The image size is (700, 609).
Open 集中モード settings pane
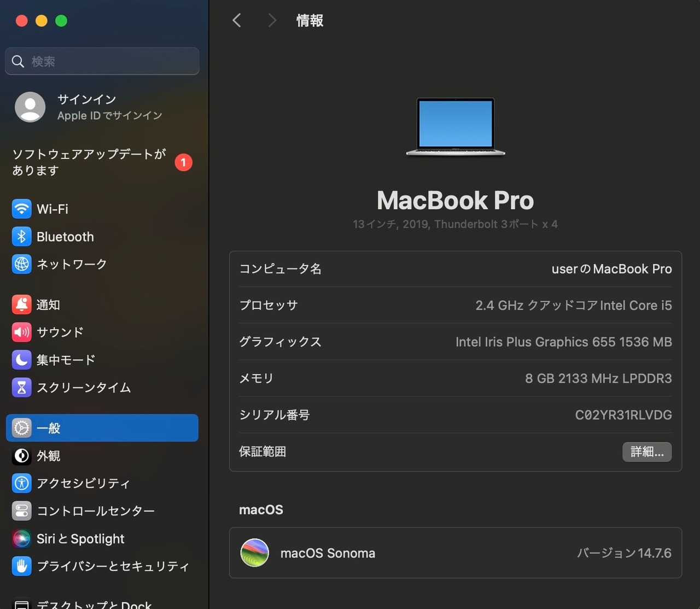tap(102, 360)
